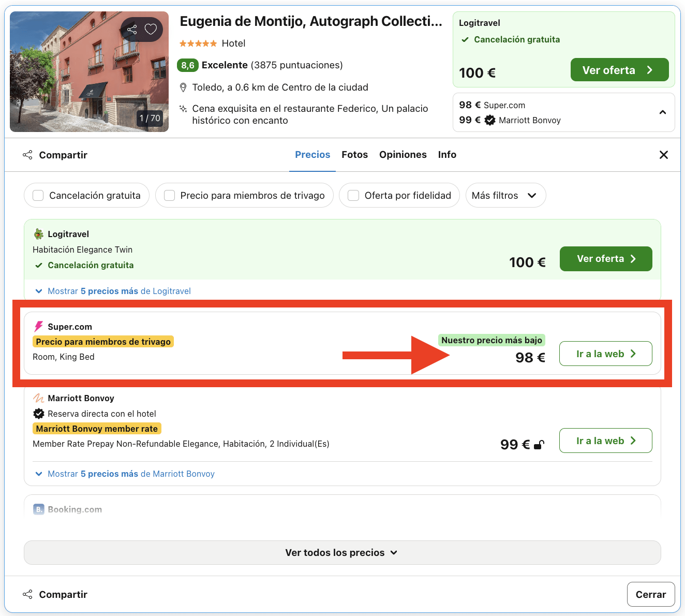Click the hotel title Eugenia de Montijo
Viewport: 685px width, 616px height.
click(x=311, y=21)
